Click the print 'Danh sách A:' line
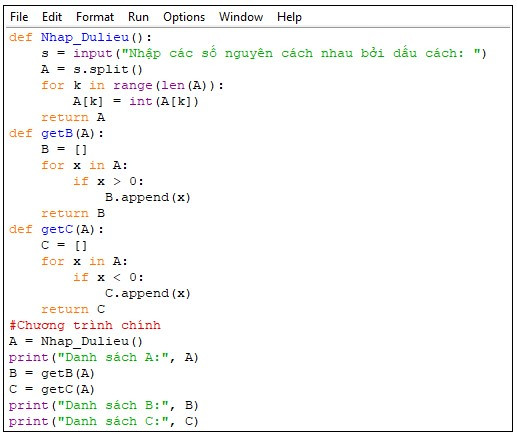This screenshot has height=437, width=517. 104,357
